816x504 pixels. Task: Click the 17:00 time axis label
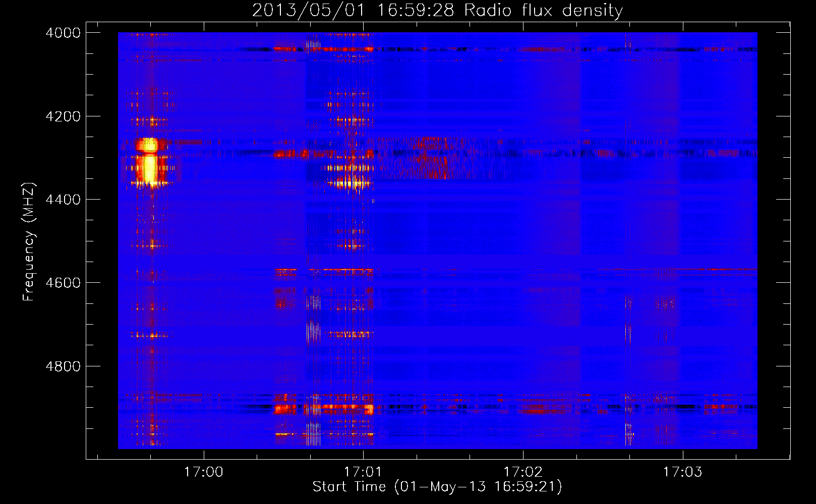[x=203, y=472]
